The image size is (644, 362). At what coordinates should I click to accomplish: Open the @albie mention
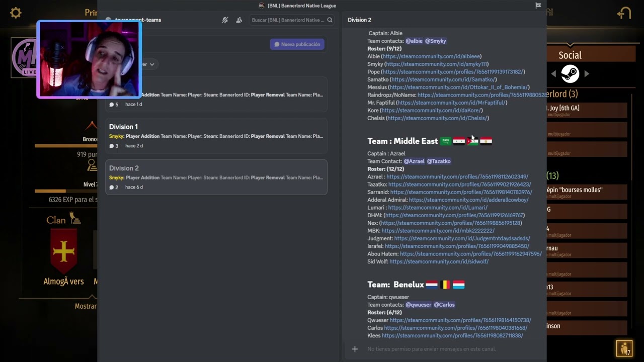click(414, 41)
